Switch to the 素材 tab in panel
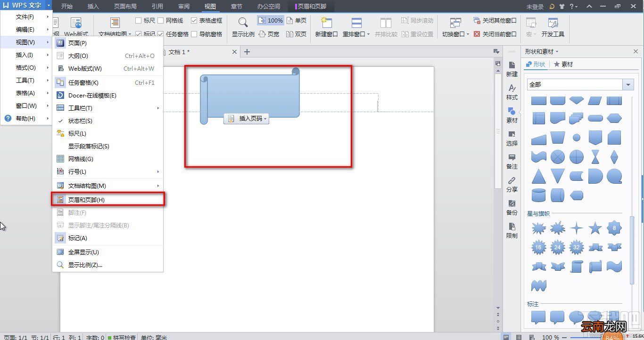644x340 pixels. pos(563,65)
